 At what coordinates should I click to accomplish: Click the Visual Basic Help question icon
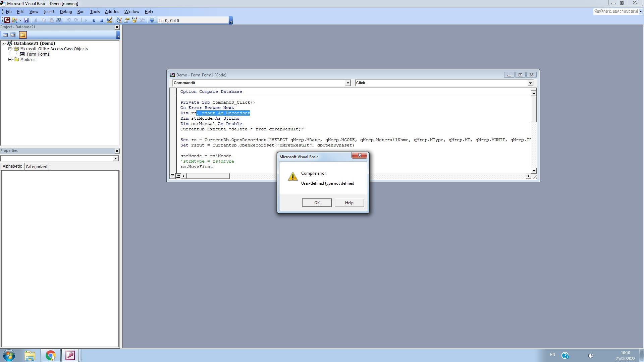coord(152,20)
